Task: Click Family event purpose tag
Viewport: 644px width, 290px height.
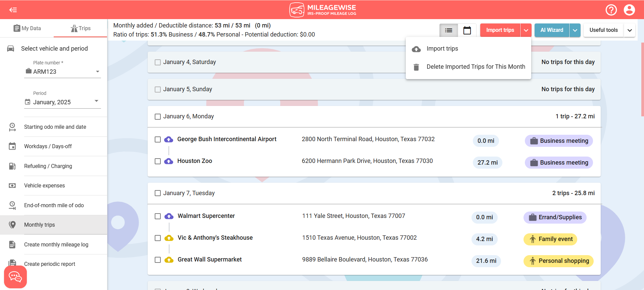Action: [x=550, y=239]
